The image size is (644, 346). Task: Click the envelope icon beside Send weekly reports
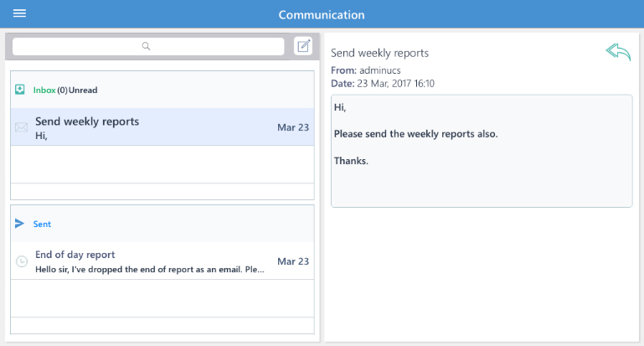coord(22,127)
